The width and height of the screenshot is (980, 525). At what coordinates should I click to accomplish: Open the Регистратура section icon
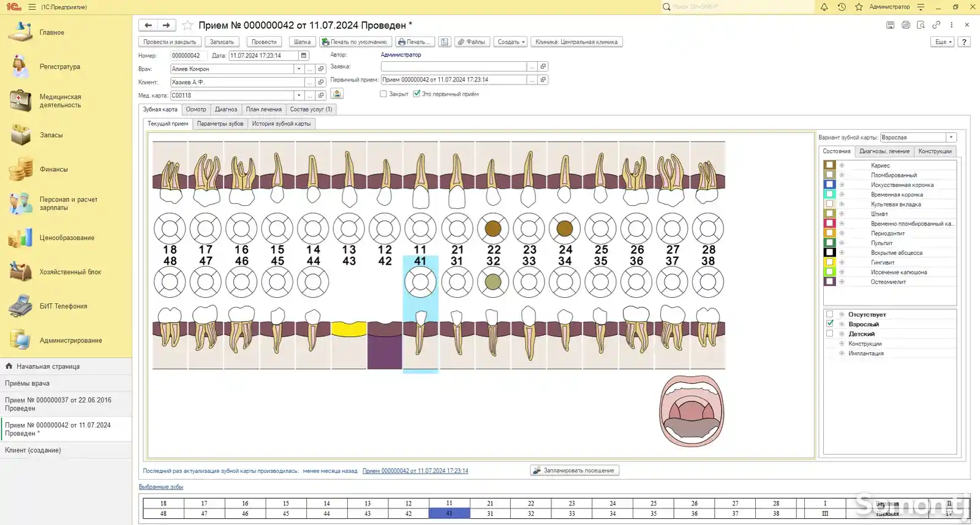(20, 66)
